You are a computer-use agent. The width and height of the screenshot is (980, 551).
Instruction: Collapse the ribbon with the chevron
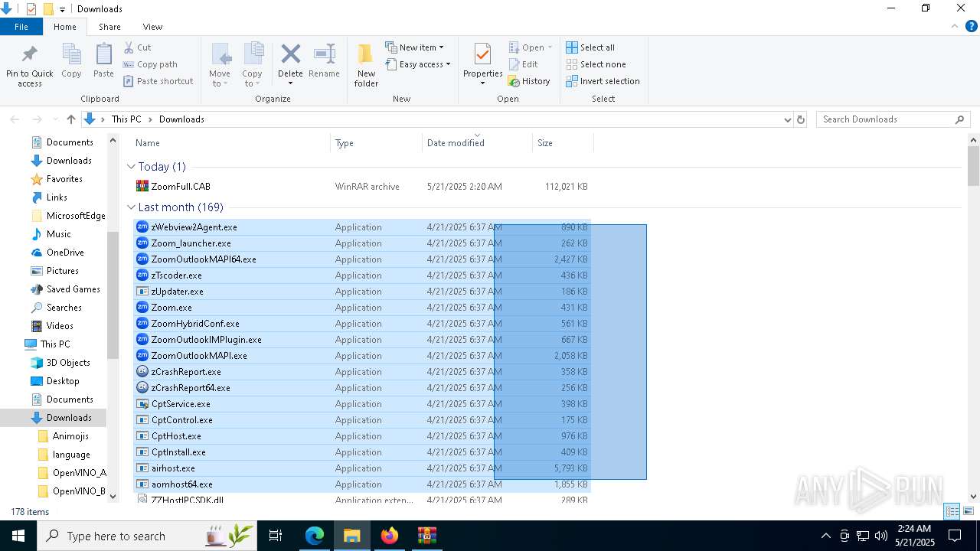(953, 26)
